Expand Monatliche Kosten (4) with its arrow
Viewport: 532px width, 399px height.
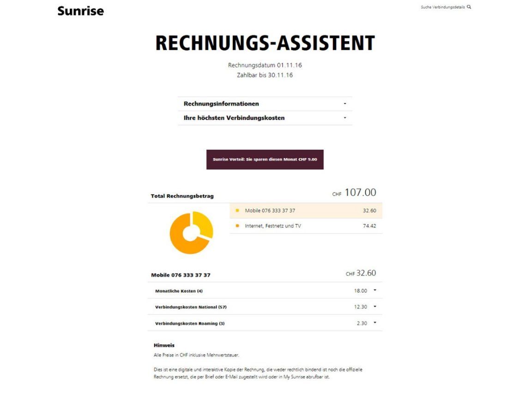point(375,290)
